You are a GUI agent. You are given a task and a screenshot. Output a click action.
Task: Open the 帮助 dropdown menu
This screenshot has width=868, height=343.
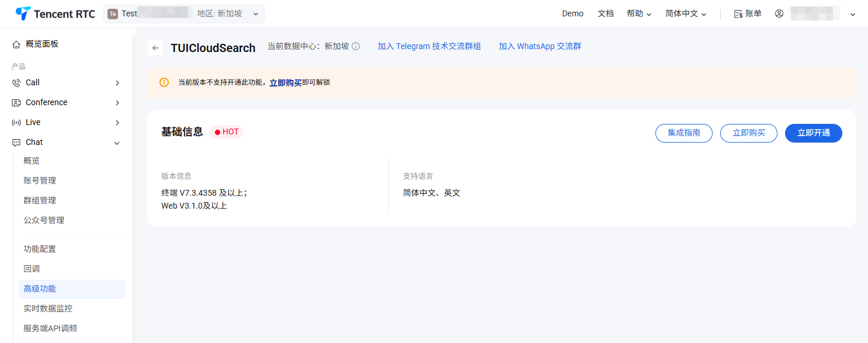(x=639, y=13)
